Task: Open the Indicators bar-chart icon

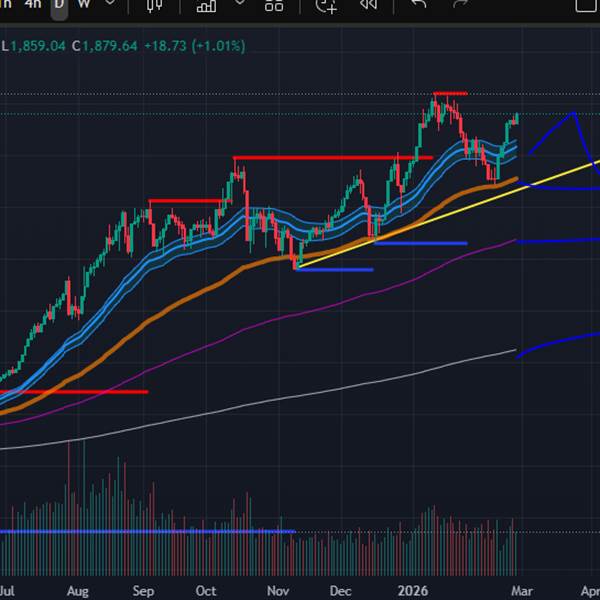Action: click(x=206, y=5)
